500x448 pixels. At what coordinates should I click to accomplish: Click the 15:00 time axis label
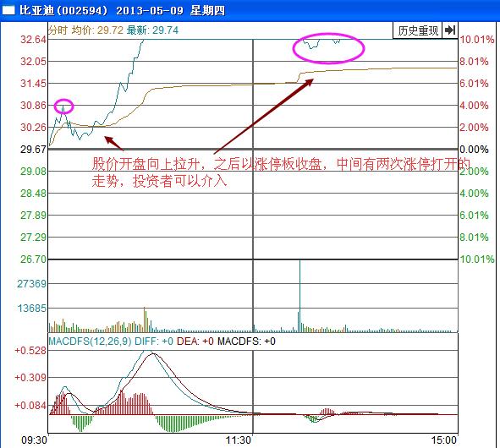(x=443, y=440)
